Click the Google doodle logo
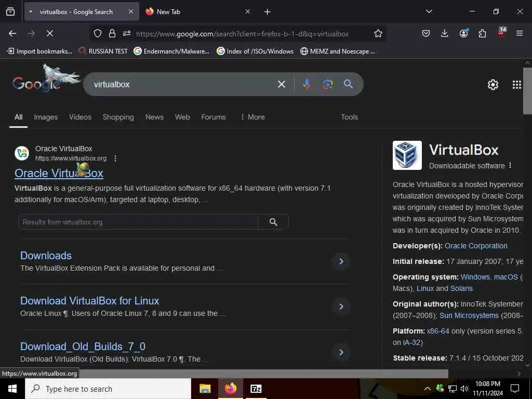This screenshot has width=532, height=399. tap(46, 79)
